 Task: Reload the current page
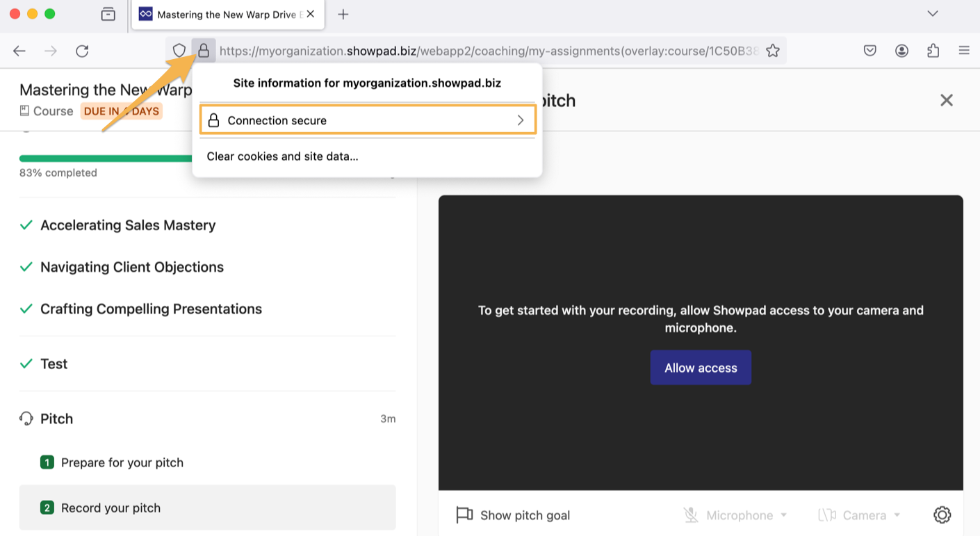(82, 50)
